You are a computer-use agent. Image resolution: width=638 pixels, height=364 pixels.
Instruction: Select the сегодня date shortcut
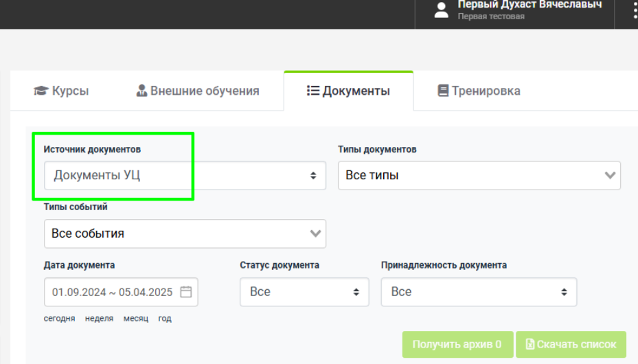60,319
